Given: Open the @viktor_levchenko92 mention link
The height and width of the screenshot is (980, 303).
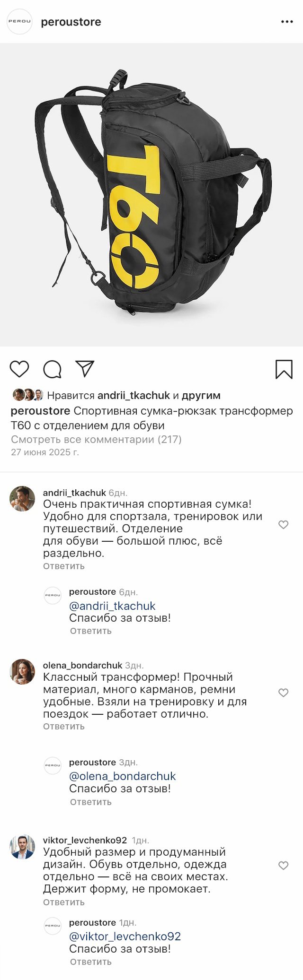Looking at the screenshot, I should (125, 936).
